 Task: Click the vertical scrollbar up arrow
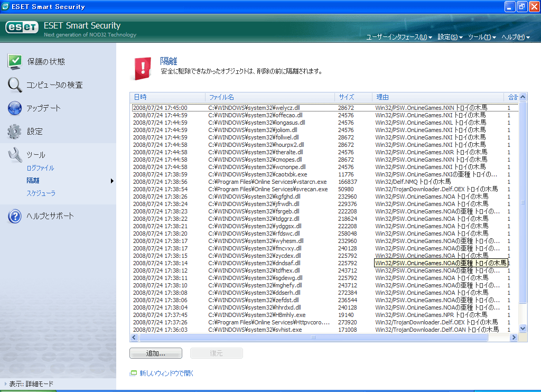point(523,97)
